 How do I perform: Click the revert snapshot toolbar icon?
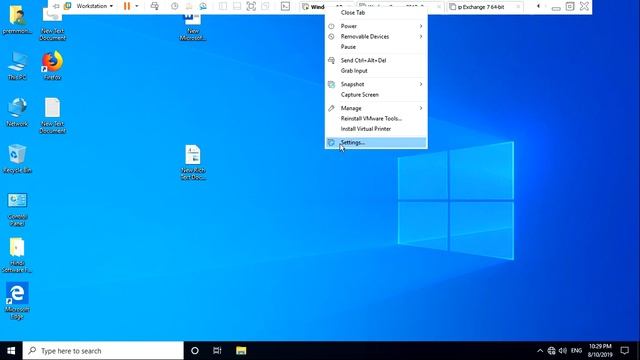pos(189,6)
